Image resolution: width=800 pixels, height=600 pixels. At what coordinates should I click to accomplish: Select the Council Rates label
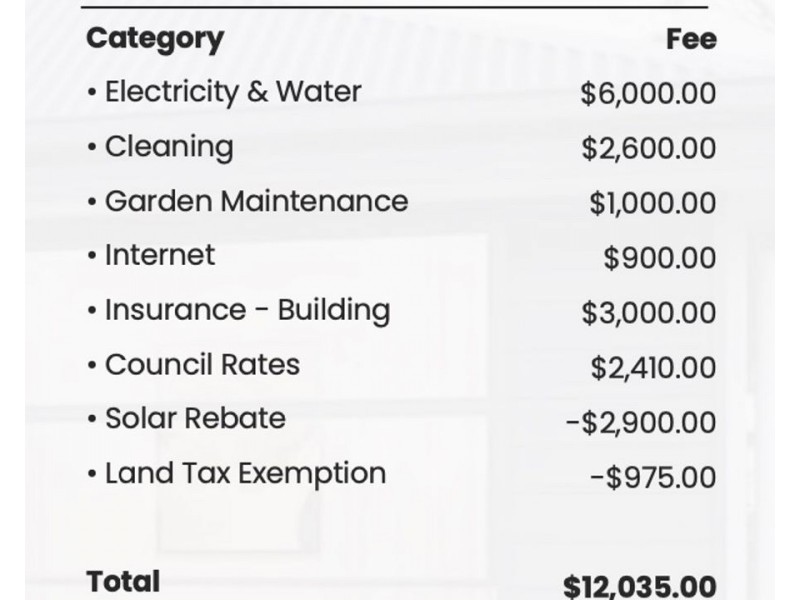tap(202, 364)
